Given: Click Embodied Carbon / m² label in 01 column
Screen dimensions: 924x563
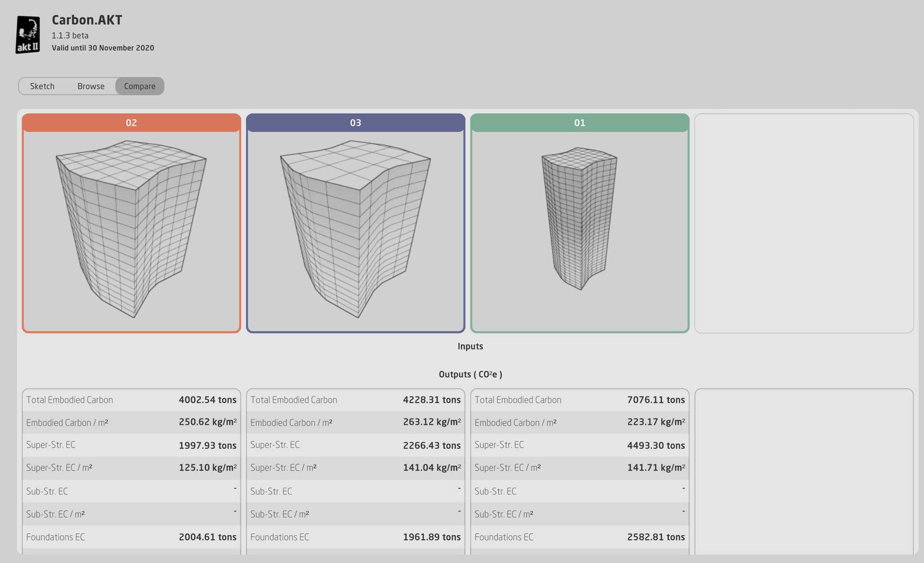Looking at the screenshot, I should tap(516, 423).
